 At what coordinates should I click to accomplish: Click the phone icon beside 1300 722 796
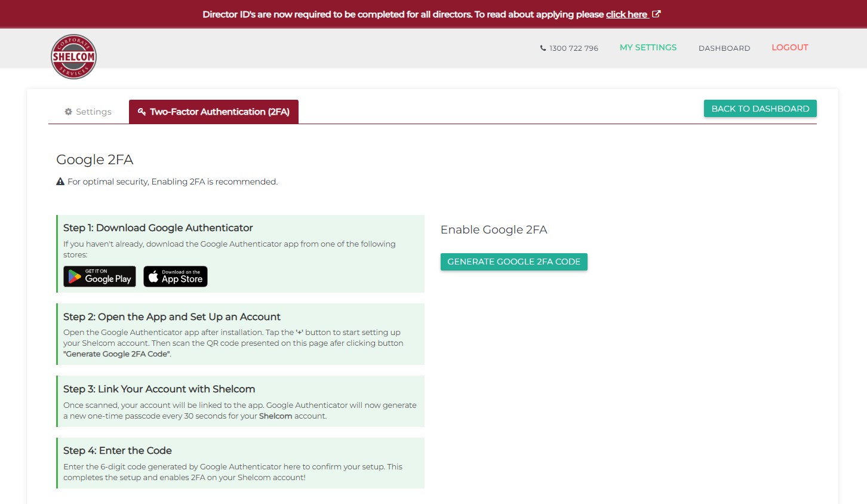click(x=543, y=48)
